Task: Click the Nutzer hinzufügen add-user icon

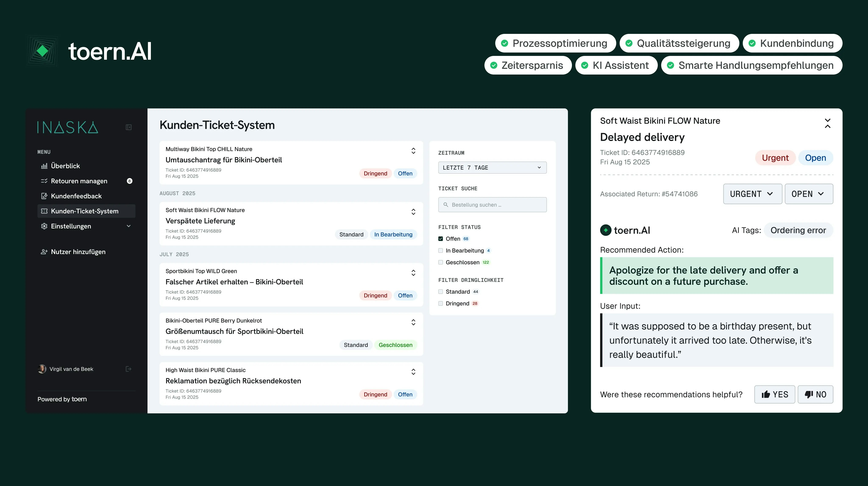Action: pos(44,252)
